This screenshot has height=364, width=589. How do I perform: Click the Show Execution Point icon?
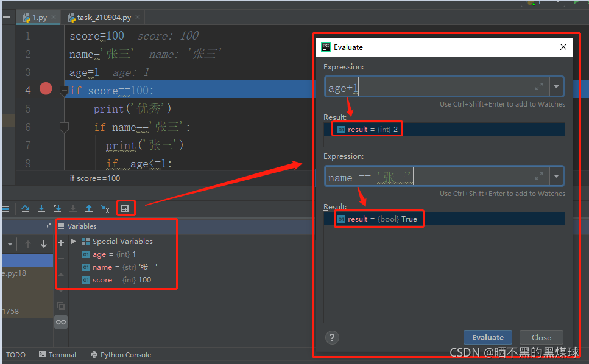[5, 209]
